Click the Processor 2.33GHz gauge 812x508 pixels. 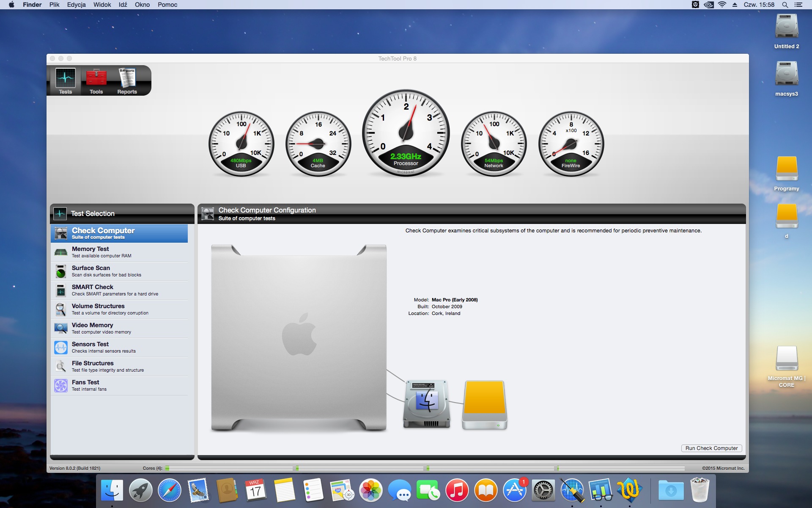406,133
